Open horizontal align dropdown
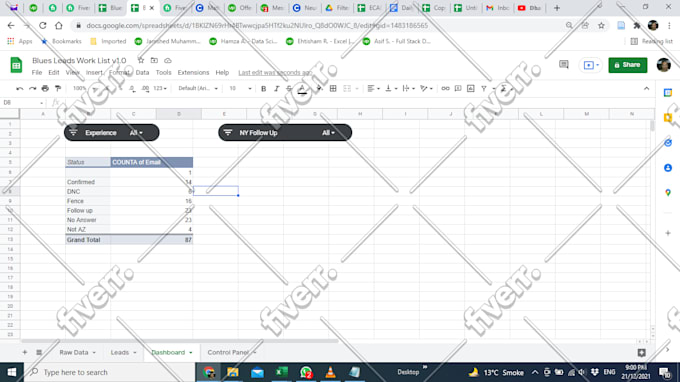The height and width of the screenshot is (382, 680). (373, 88)
